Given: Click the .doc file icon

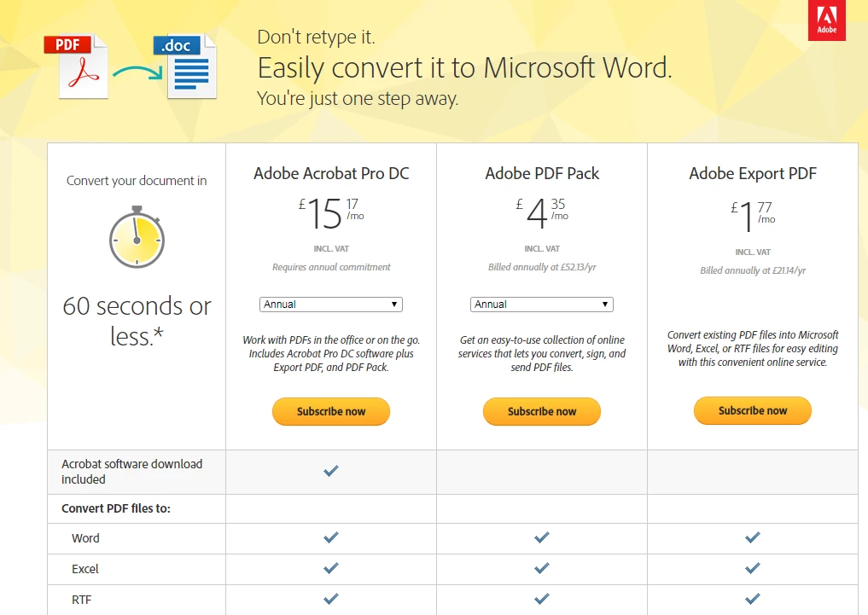Looking at the screenshot, I should click(185, 67).
